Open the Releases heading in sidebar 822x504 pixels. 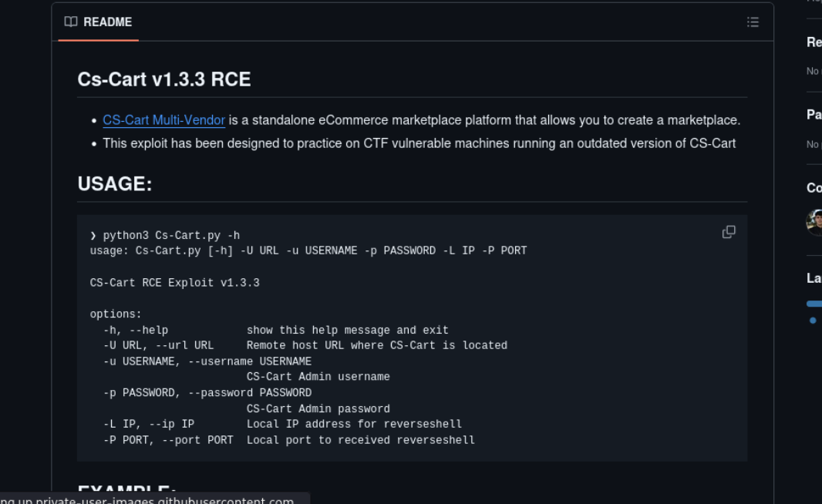pos(814,42)
